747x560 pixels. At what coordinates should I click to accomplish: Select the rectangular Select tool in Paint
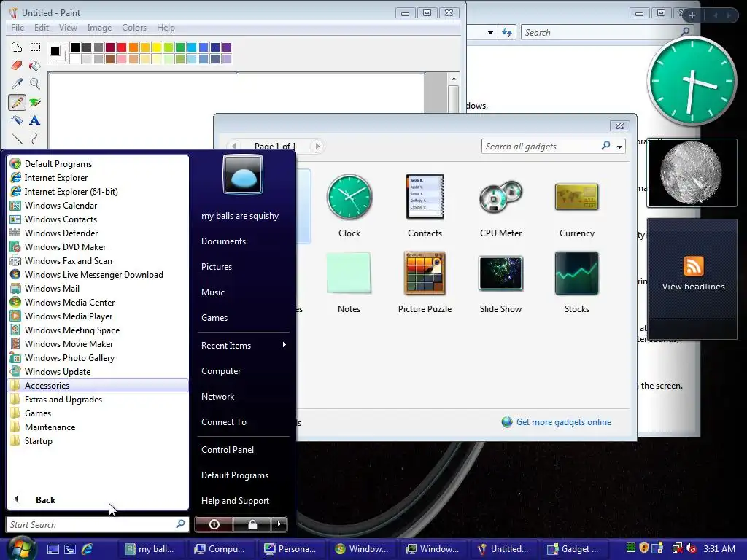35,47
